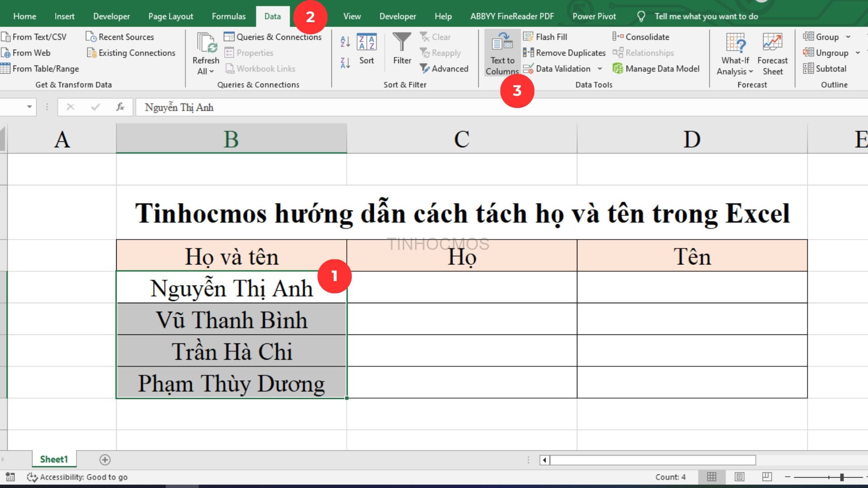Select column C header
The image size is (868, 488).
pyautogui.click(x=462, y=139)
